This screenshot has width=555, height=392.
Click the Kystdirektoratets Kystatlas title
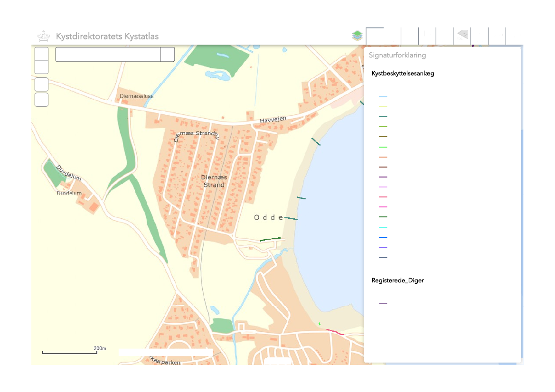[x=107, y=37]
